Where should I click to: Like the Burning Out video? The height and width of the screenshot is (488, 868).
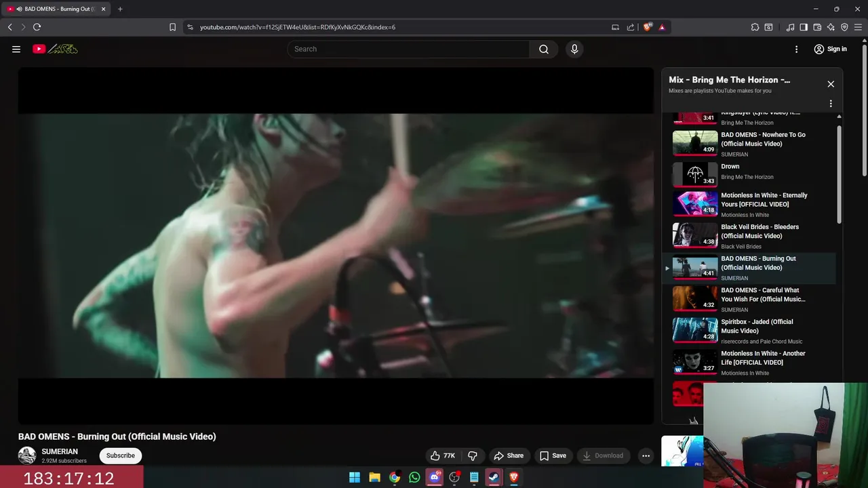442,455
